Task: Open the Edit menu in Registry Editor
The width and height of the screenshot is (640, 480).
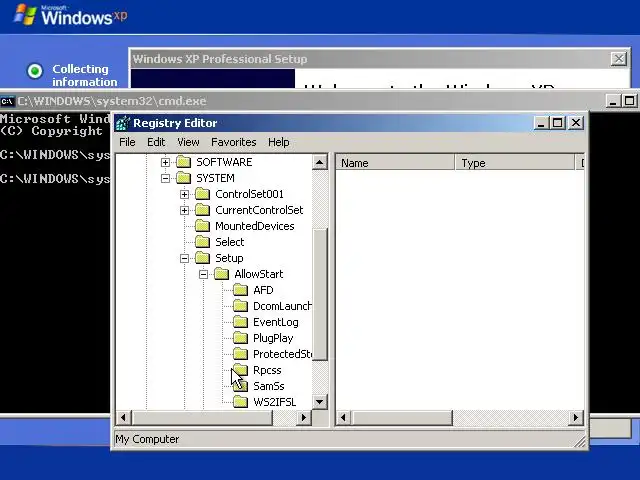Action: click(156, 142)
